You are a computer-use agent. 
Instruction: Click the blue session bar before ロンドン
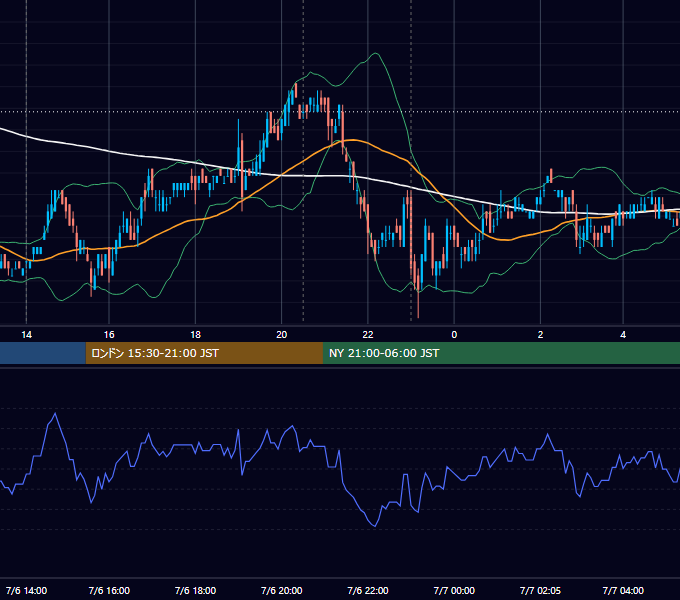(43, 353)
